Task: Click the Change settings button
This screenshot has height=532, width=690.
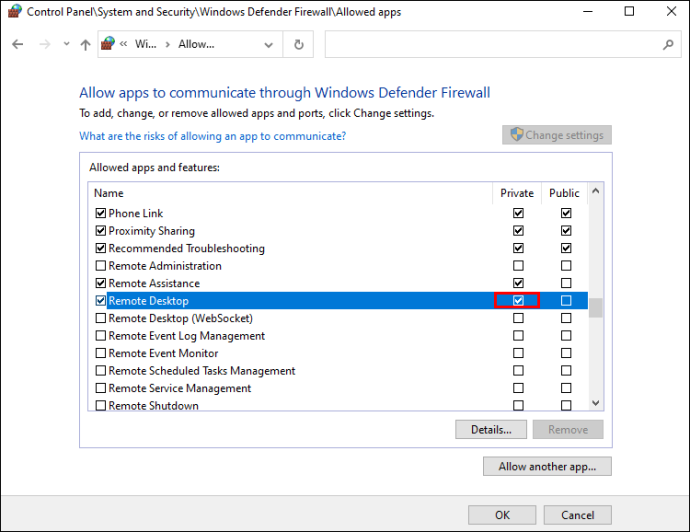Action: coord(557,135)
